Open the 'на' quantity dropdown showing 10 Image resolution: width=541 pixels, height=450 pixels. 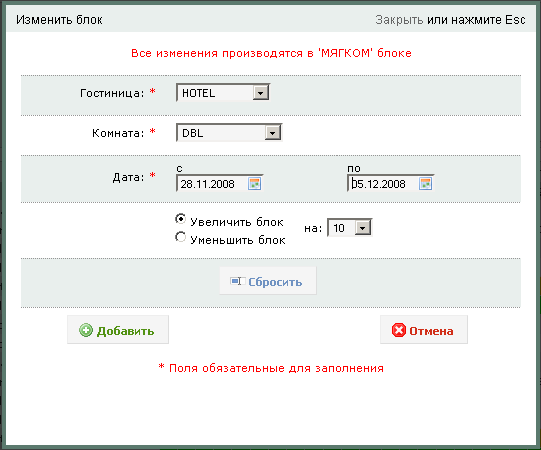tap(349, 227)
